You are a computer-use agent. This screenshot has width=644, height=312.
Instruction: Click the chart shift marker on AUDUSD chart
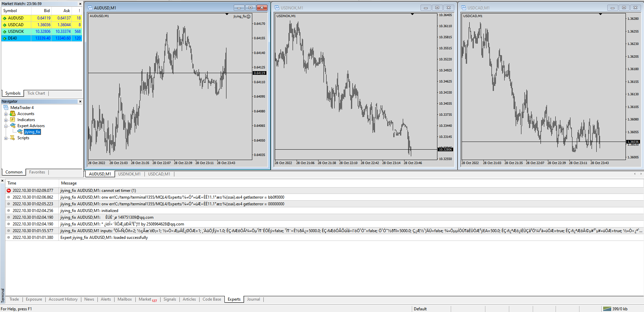pos(227,14)
